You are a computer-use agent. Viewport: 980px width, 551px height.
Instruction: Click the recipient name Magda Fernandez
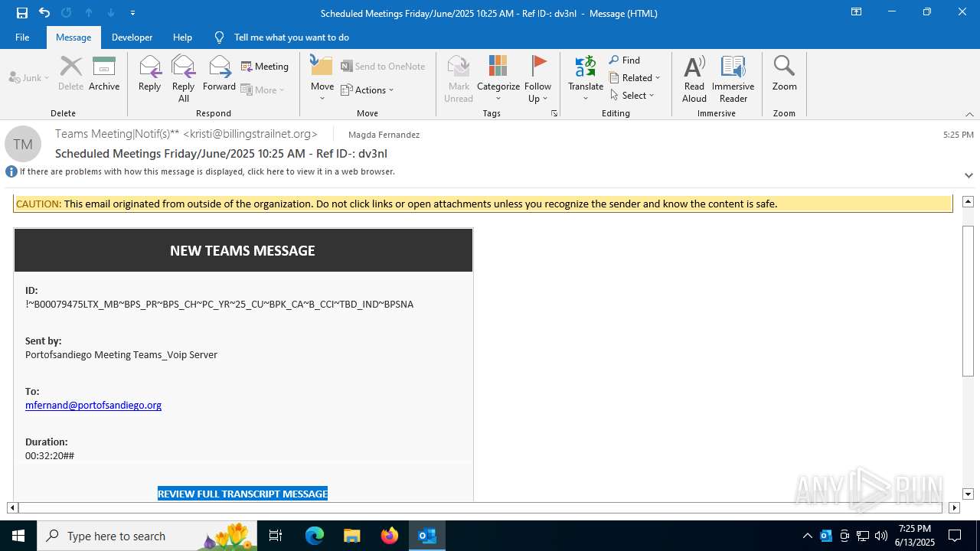[384, 135]
